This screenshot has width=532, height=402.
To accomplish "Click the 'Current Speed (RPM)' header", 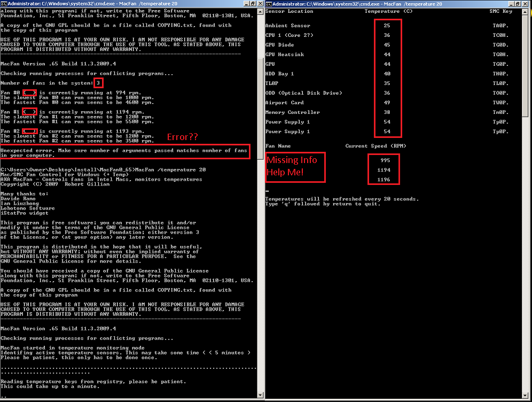I will click(x=375, y=146).
